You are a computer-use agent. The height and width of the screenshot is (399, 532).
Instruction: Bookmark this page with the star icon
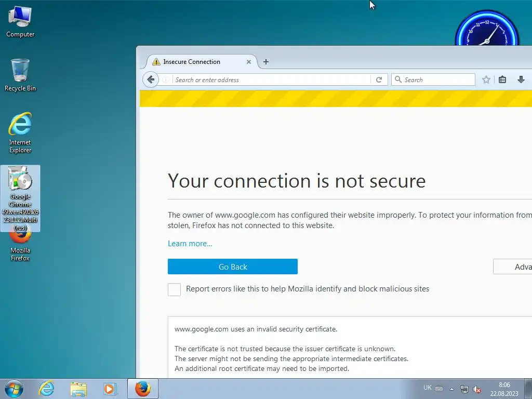click(486, 79)
